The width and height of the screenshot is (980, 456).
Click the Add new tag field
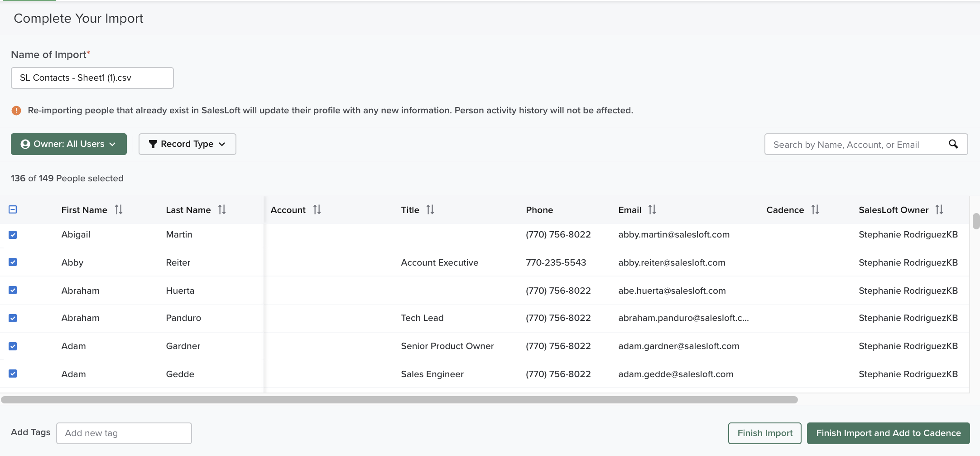point(124,433)
